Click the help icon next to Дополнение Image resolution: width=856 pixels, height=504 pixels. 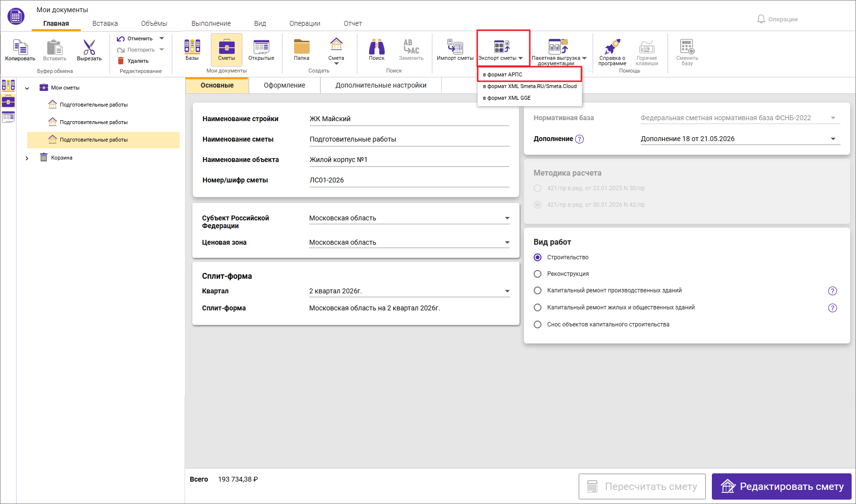[x=579, y=139]
